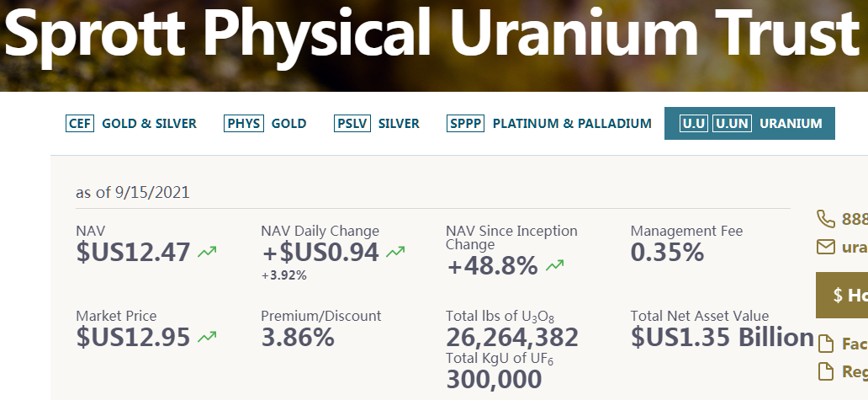868x400 pixels.
Task: Click the Total Net Asset Value figure
Action: point(722,337)
